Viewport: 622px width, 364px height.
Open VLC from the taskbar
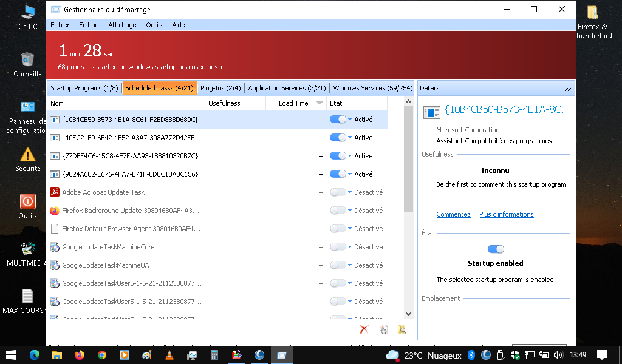click(169, 355)
